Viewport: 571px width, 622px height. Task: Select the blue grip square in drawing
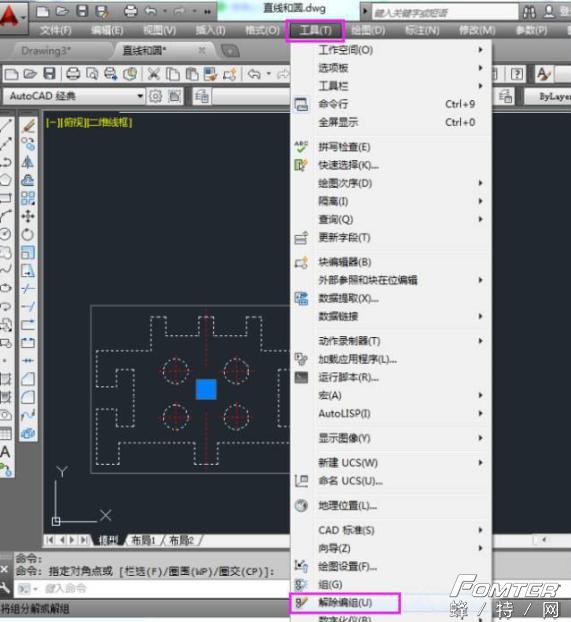(206, 389)
